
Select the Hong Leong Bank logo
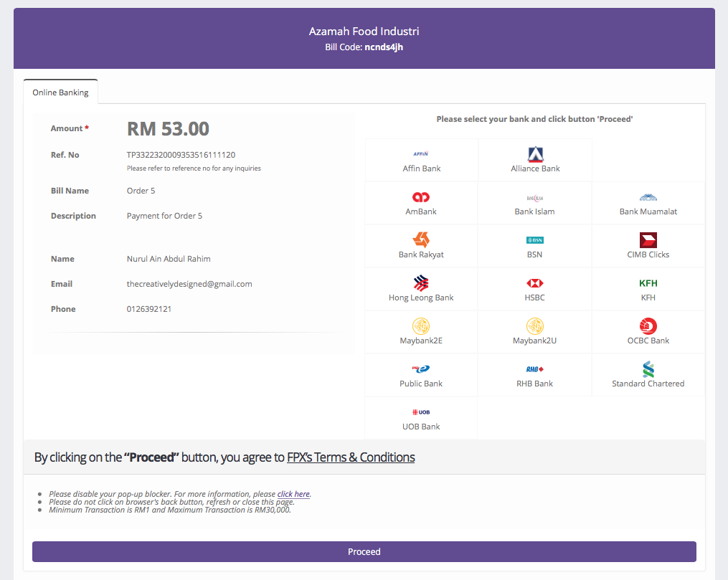(421, 283)
